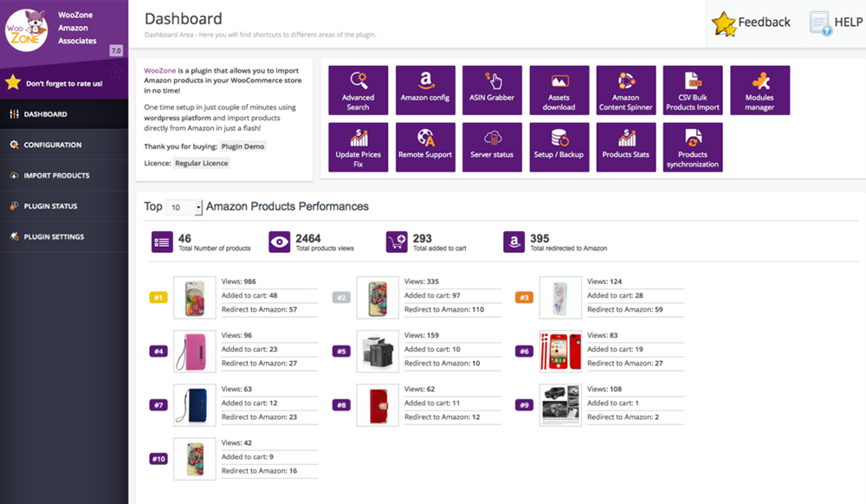
Task: Click the Feedback star icon
Action: (723, 23)
